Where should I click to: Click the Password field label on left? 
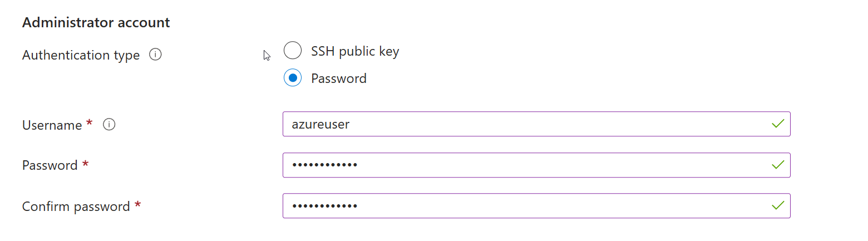(50, 165)
